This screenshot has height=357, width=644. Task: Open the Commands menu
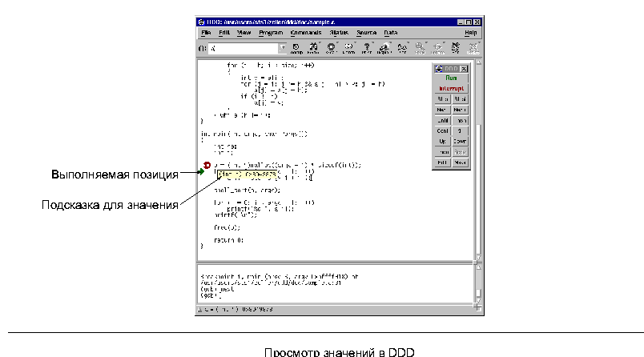click(306, 33)
